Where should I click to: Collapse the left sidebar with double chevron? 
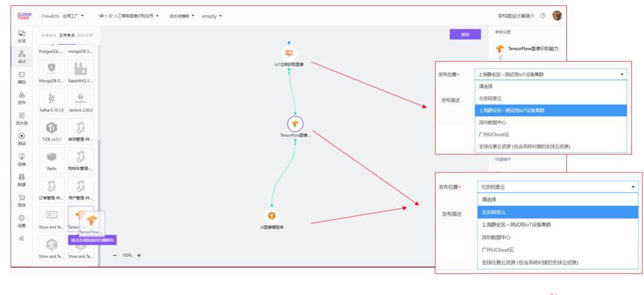click(22, 239)
